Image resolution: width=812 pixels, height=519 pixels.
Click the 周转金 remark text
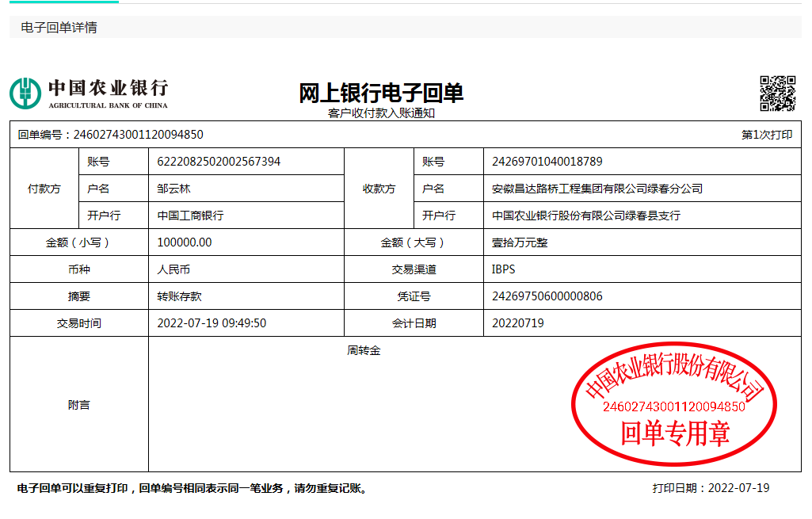click(x=364, y=350)
